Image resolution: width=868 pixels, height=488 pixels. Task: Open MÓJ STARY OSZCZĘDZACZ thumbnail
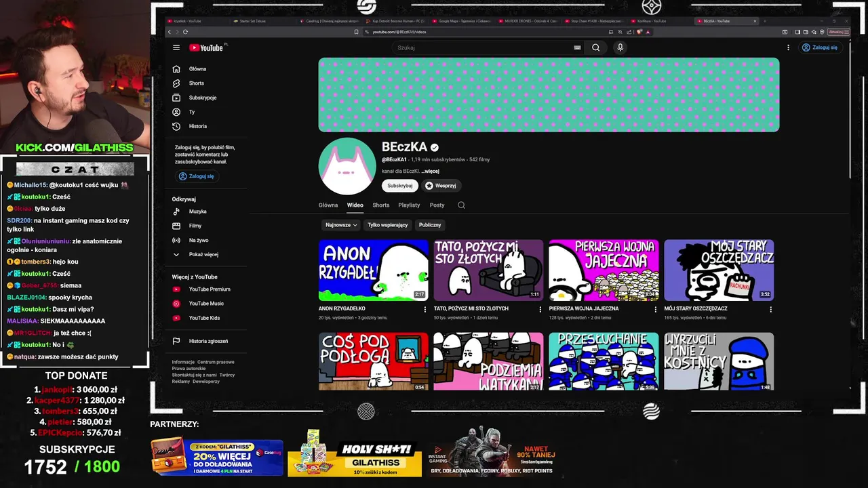click(719, 270)
